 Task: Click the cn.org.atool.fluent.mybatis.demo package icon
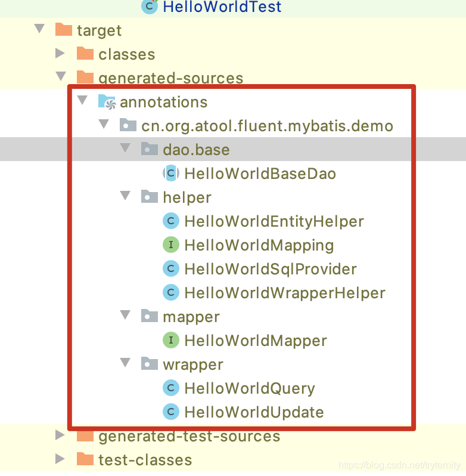coord(128,125)
